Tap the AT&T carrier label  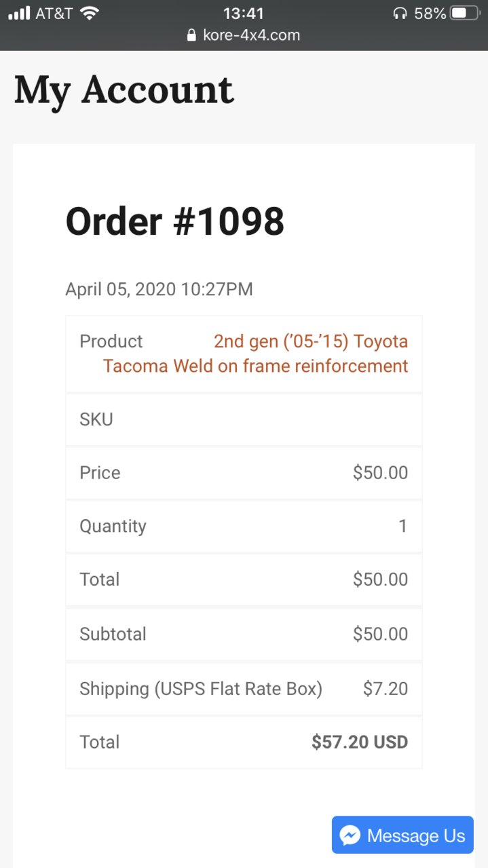tap(54, 13)
